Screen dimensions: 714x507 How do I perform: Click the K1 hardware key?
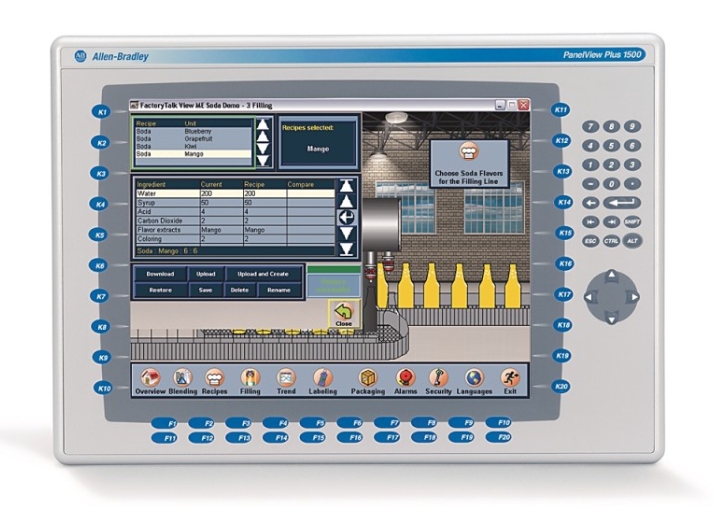pyautogui.click(x=101, y=112)
